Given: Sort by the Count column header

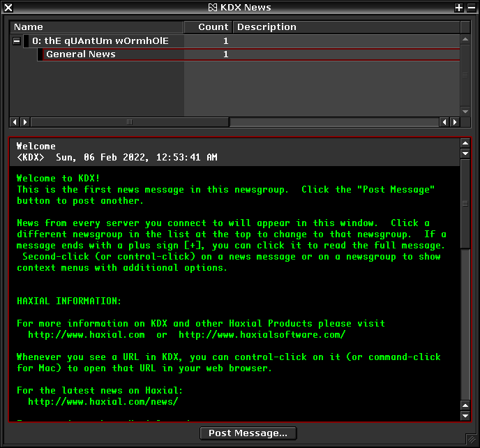Looking at the screenshot, I should pos(209,27).
